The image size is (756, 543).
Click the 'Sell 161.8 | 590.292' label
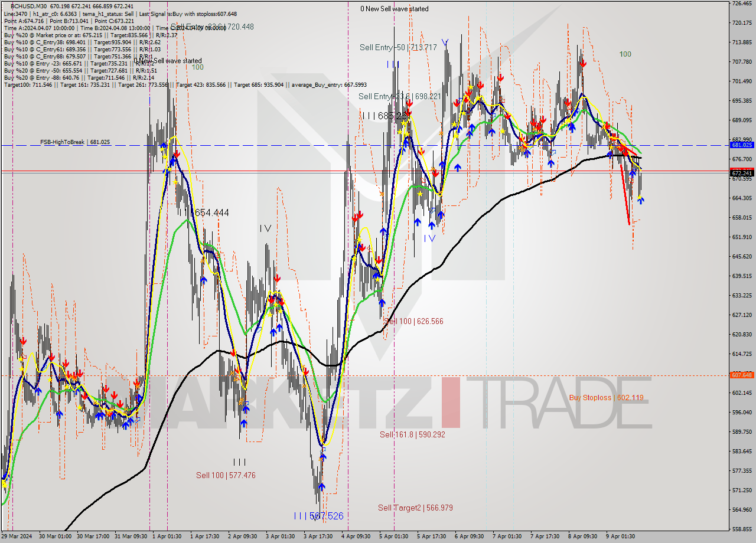point(412,434)
